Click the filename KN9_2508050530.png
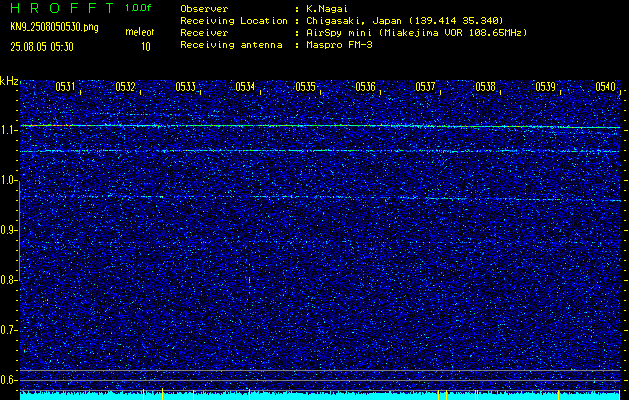The height and width of the screenshot is (400, 629). click(54, 27)
